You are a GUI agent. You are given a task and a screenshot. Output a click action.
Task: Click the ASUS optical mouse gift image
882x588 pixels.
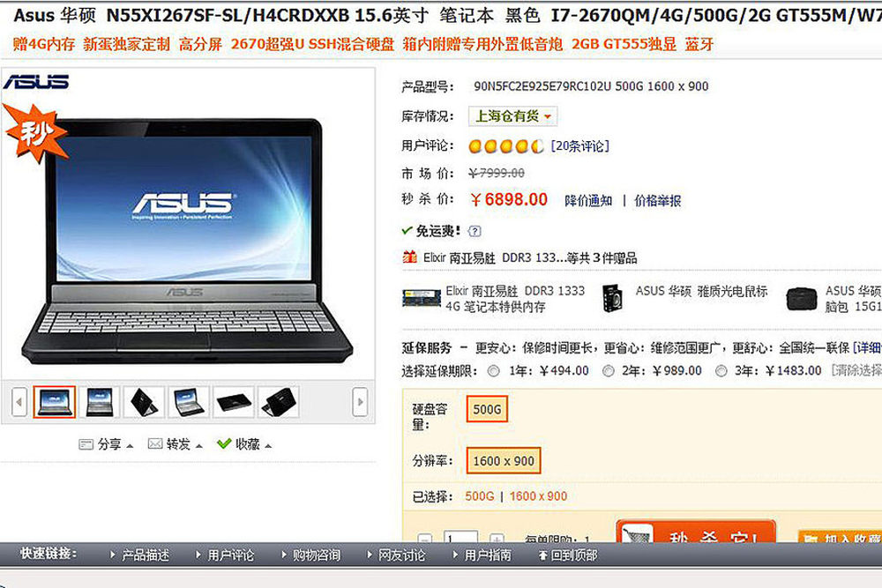click(x=612, y=298)
